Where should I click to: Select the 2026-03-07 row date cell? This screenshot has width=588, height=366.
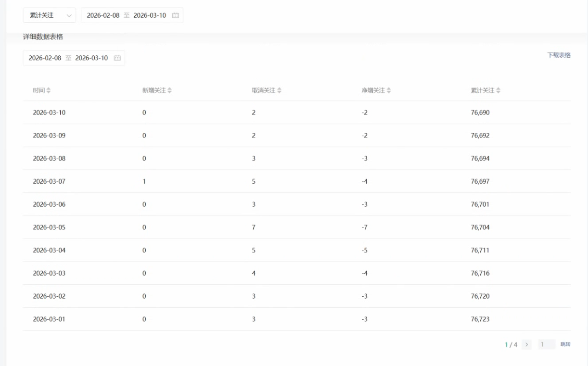pos(49,181)
